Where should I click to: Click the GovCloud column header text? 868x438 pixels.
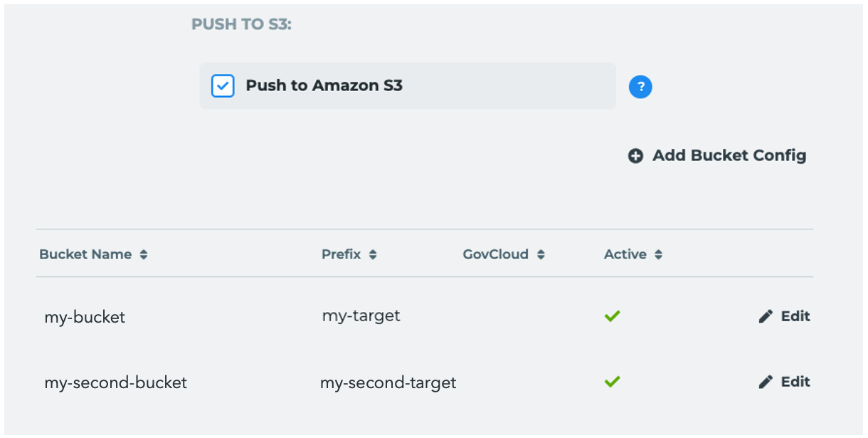pos(496,254)
